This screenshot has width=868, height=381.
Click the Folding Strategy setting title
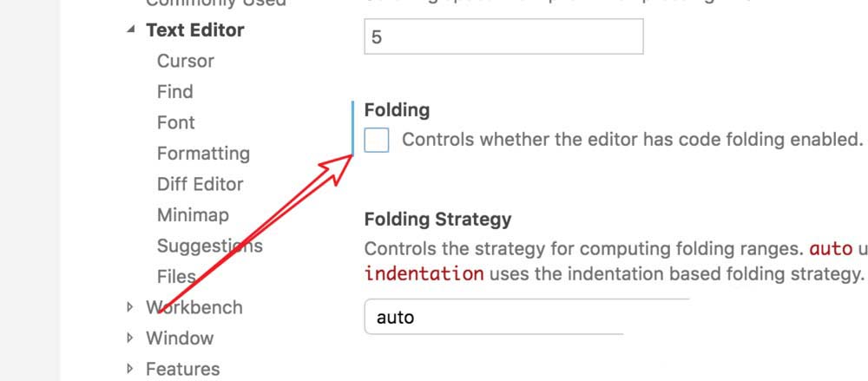pos(437,219)
